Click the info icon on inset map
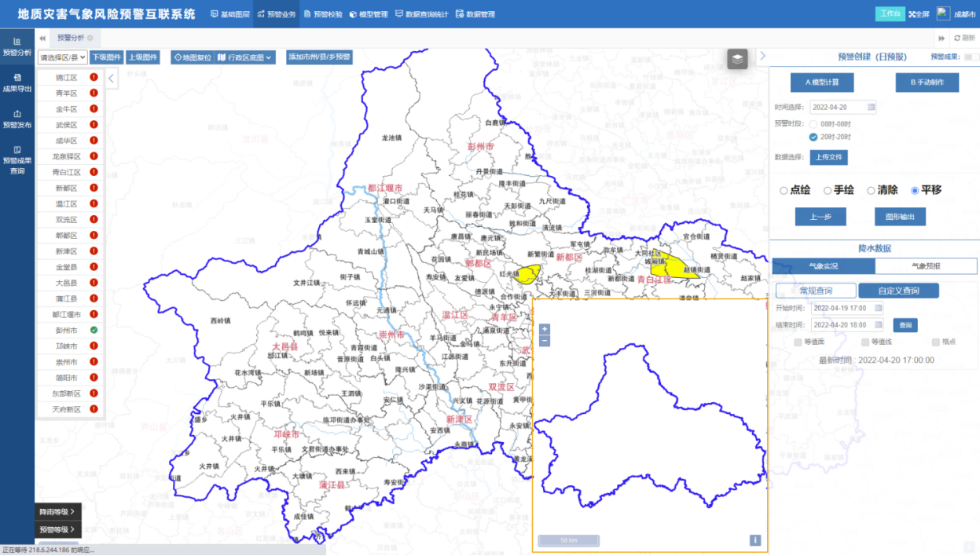The height and width of the screenshot is (556, 980). [x=755, y=540]
